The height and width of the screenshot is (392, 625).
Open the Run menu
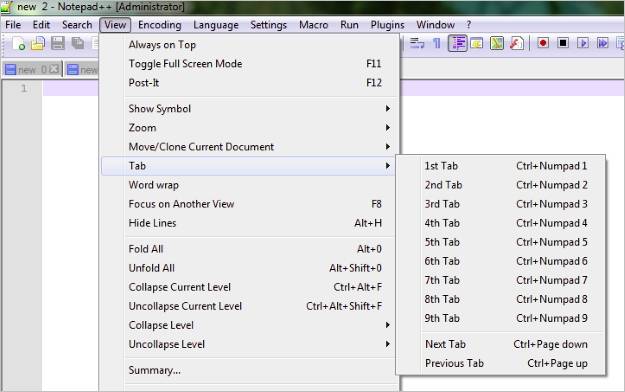349,25
